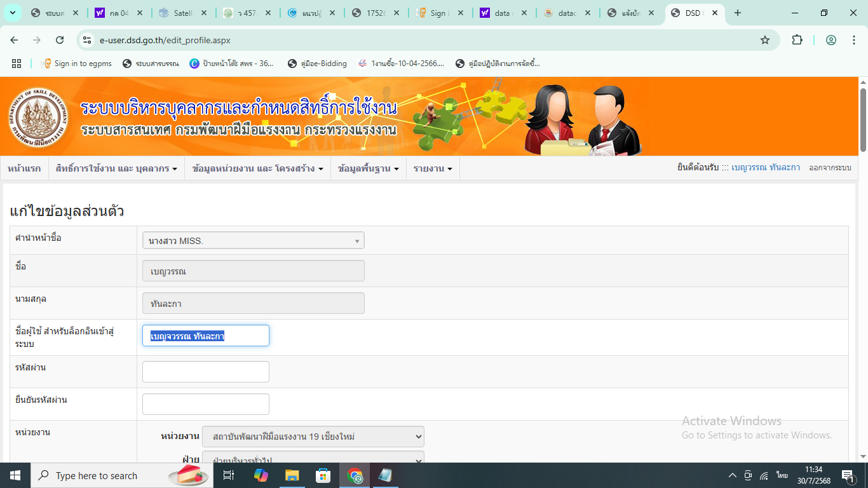Open the Chrome three-dot menu
Image resolution: width=868 pixels, height=488 pixels.
click(x=853, y=40)
